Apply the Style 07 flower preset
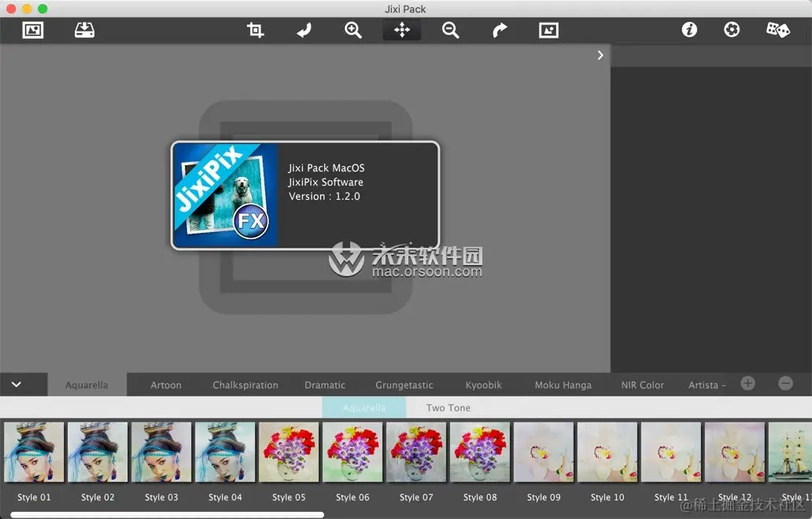The height and width of the screenshot is (519, 812). [416, 452]
